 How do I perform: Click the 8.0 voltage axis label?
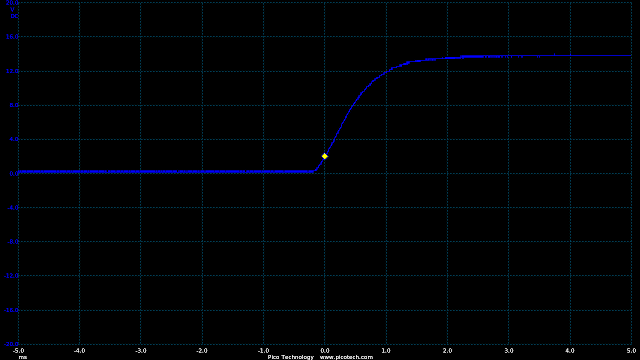14,105
